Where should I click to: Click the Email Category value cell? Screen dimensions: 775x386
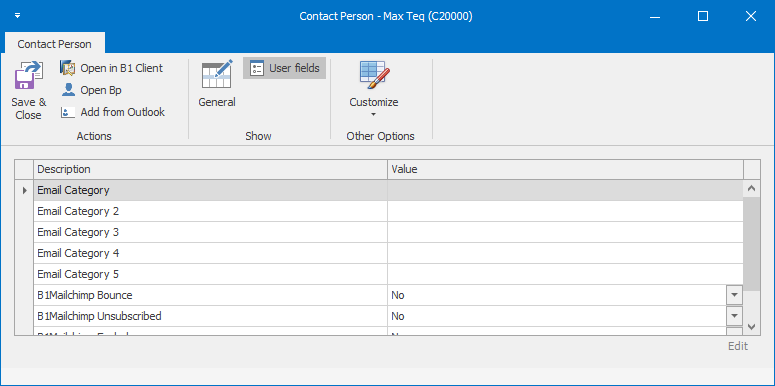[x=565, y=190]
